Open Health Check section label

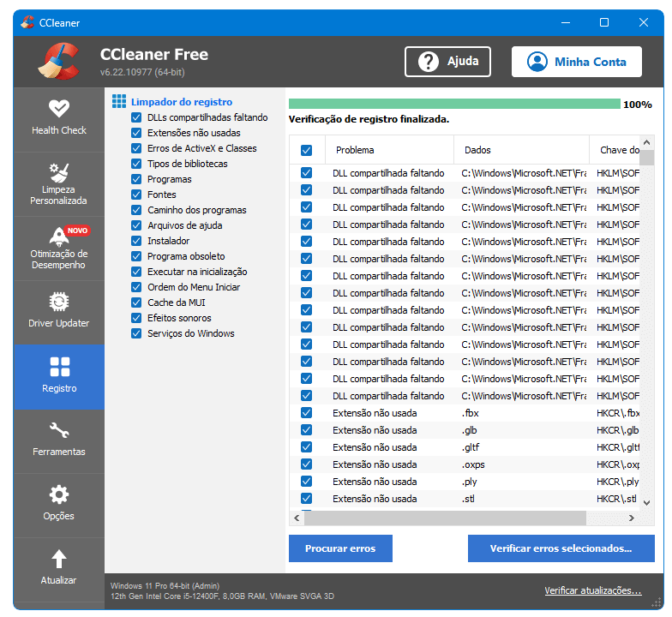(59, 130)
